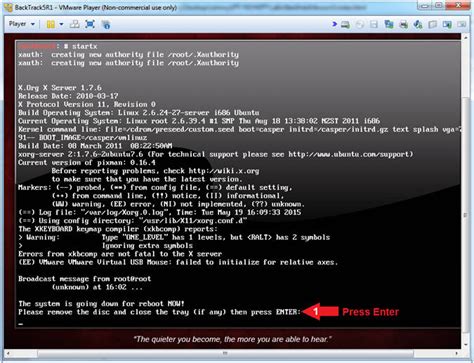This screenshot has height=363, width=474.
Task: Click the vertical scrollbar down arrow
Action: [x=466, y=345]
